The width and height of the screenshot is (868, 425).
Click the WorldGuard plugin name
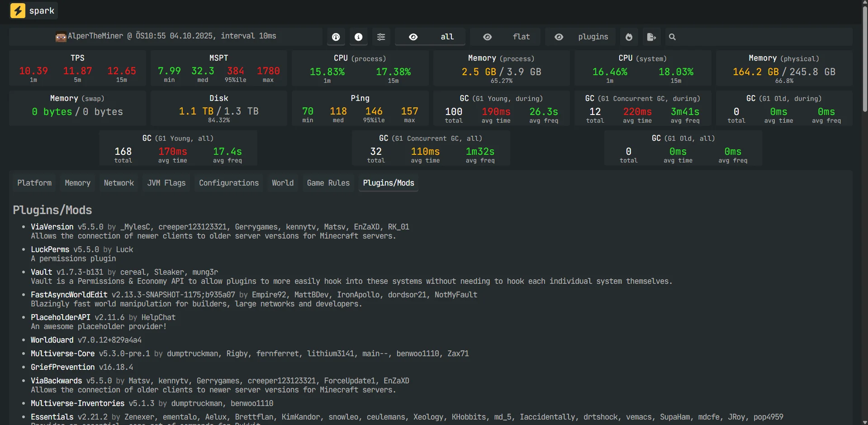(x=52, y=340)
